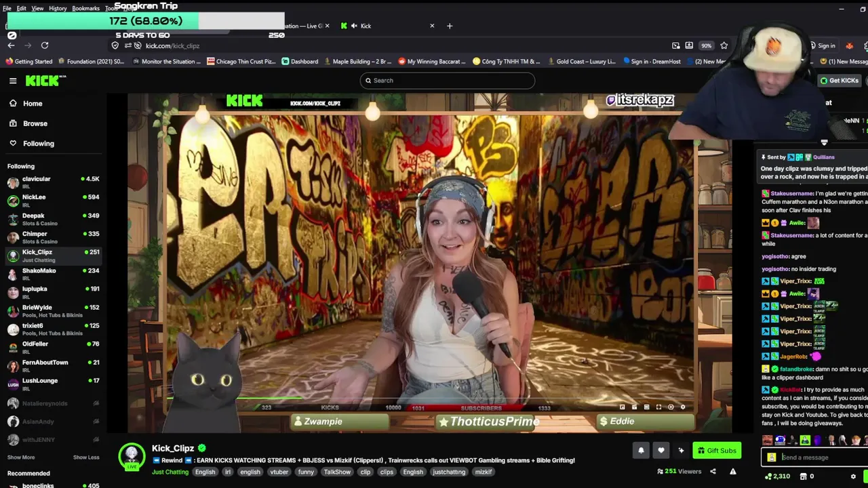Collapse following list with Show Less
Screen dimensions: 868x488
[x=86, y=457]
